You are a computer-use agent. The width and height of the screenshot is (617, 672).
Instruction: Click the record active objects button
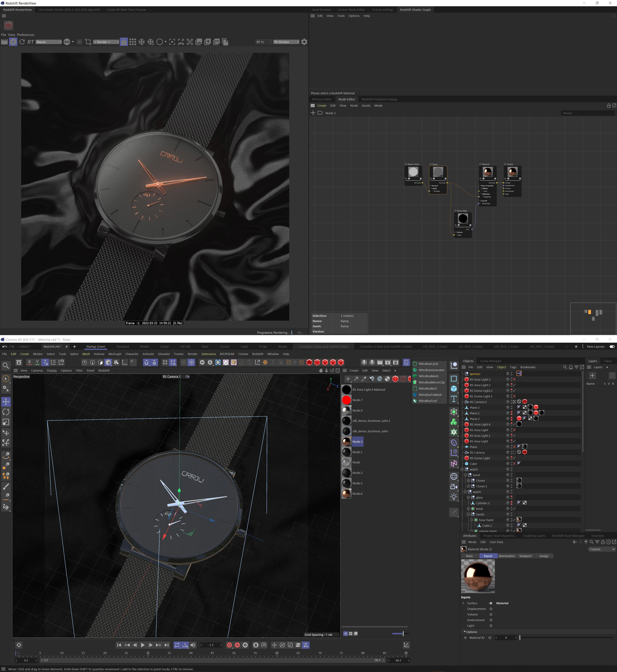click(x=229, y=645)
